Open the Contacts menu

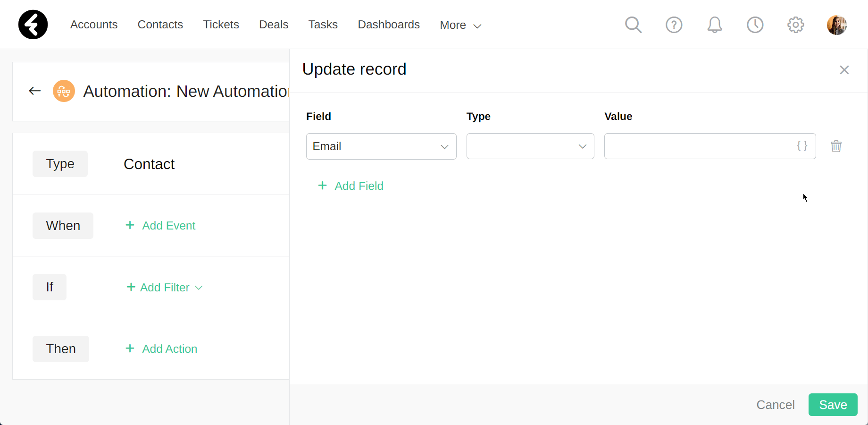[160, 25]
